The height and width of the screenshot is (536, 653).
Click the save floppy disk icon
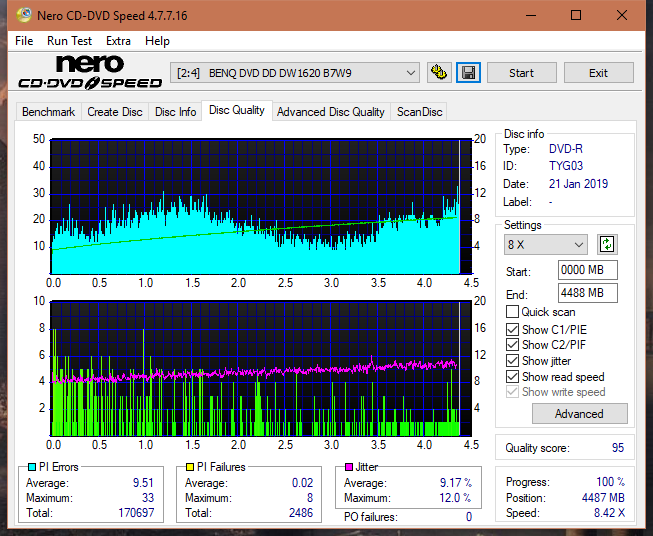469,73
